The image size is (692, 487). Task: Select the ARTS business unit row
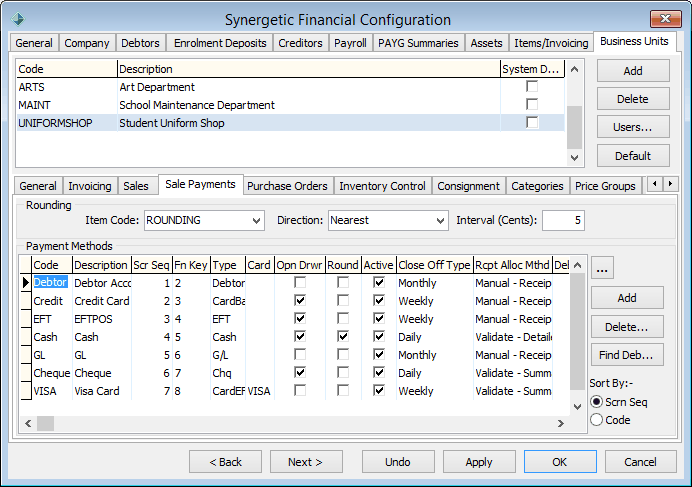tap(290, 87)
